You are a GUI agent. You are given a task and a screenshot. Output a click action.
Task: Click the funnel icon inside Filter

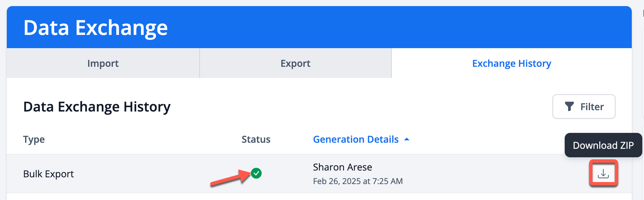click(x=569, y=106)
